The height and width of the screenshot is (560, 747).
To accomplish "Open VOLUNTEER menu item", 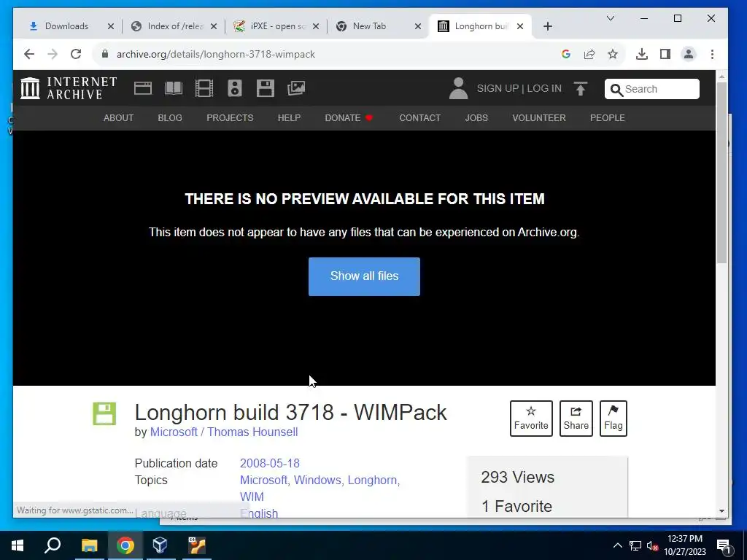I will tap(539, 117).
